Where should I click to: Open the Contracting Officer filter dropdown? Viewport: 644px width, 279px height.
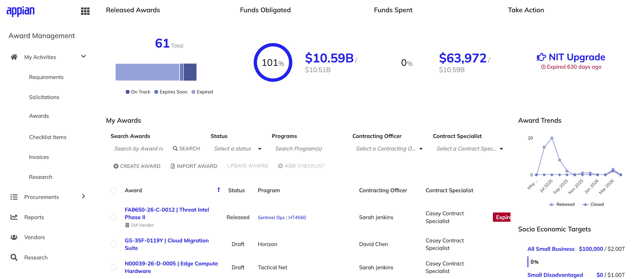389,149
